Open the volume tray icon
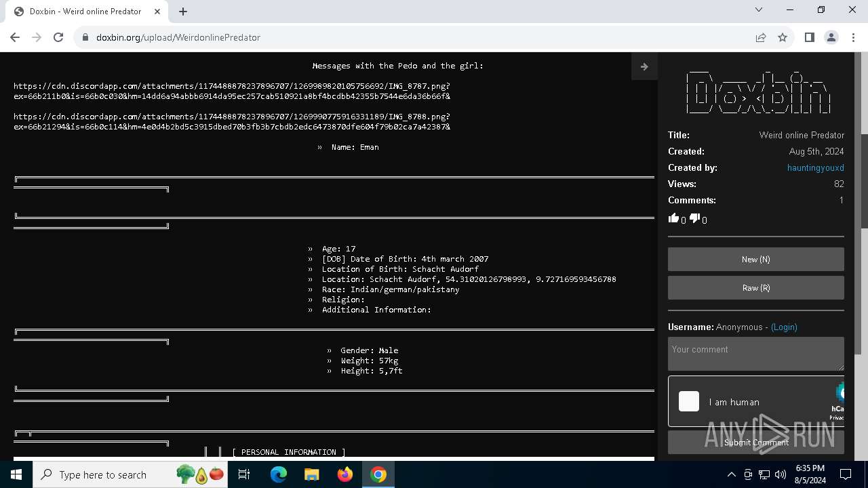Viewport: 868px width, 488px height. pos(781,474)
